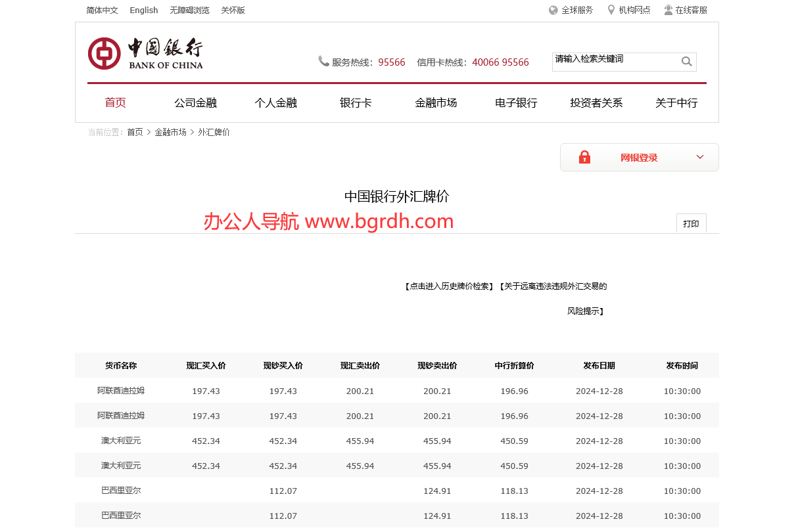796x532 pixels.
Task: Select the 电子银行 menu item
Action: click(516, 102)
